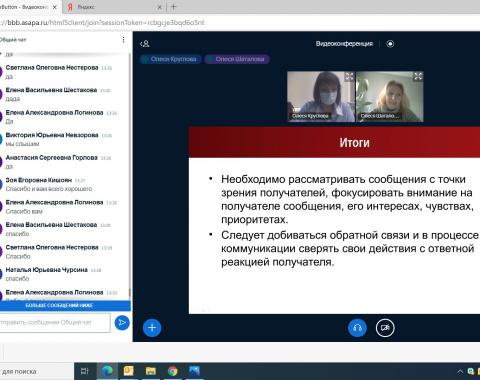
Task: Select Олеся Круглова's webcam video
Action: coord(321,97)
